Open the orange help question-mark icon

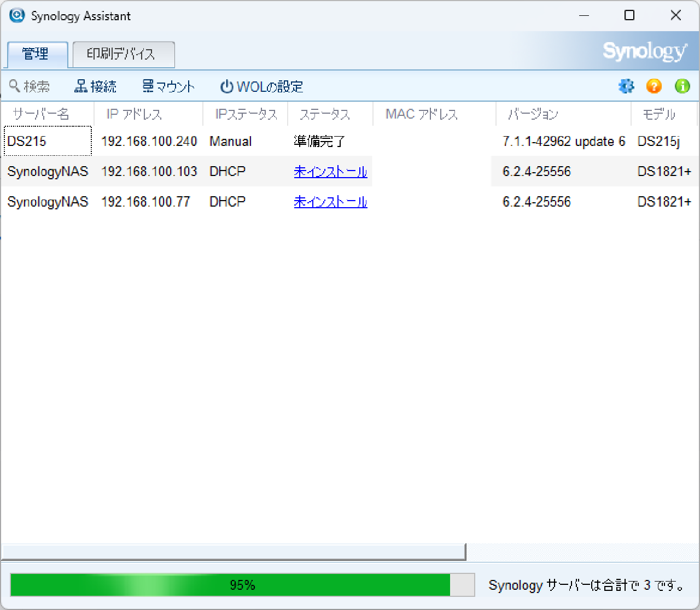(x=654, y=86)
